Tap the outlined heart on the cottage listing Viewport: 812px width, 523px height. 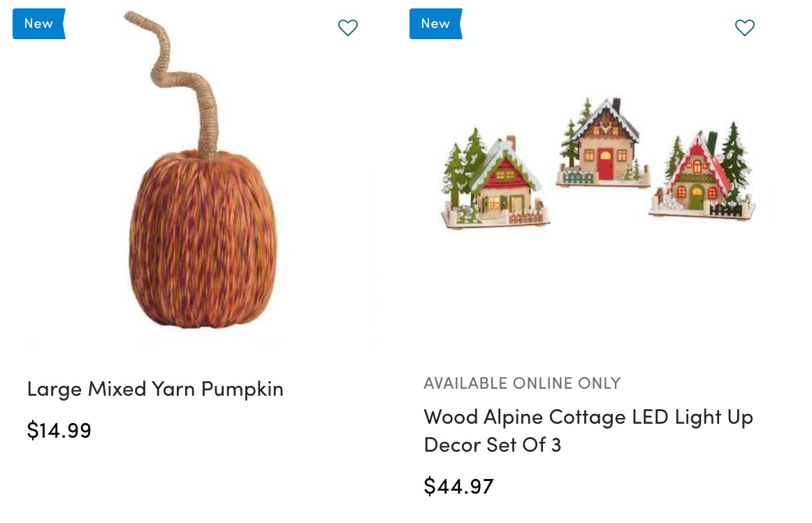744,28
